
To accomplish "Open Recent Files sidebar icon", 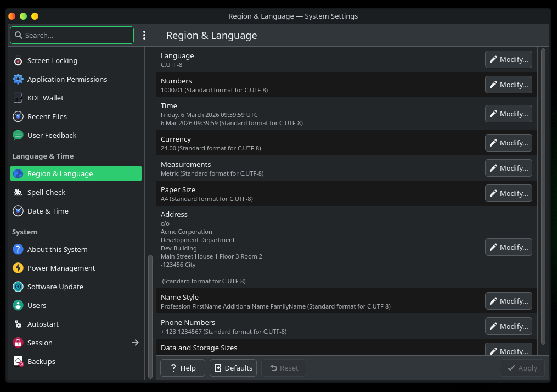I will tap(18, 117).
